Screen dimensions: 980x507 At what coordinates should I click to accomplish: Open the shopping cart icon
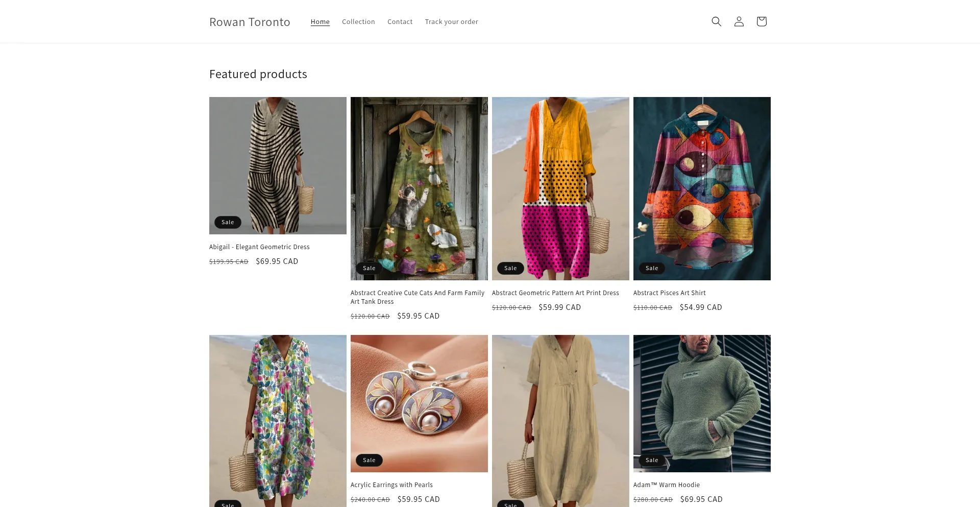click(x=761, y=21)
